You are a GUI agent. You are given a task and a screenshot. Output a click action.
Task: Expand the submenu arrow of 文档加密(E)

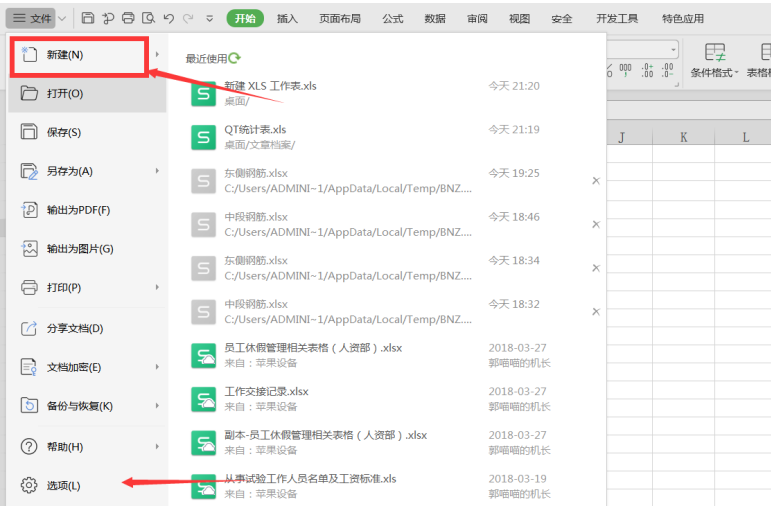tap(157, 367)
